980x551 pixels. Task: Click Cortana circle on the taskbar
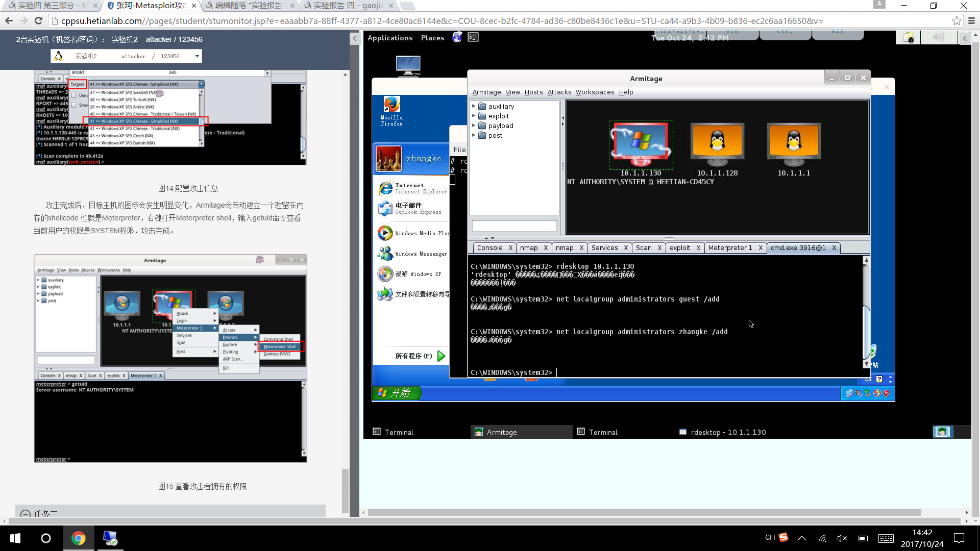(46, 538)
